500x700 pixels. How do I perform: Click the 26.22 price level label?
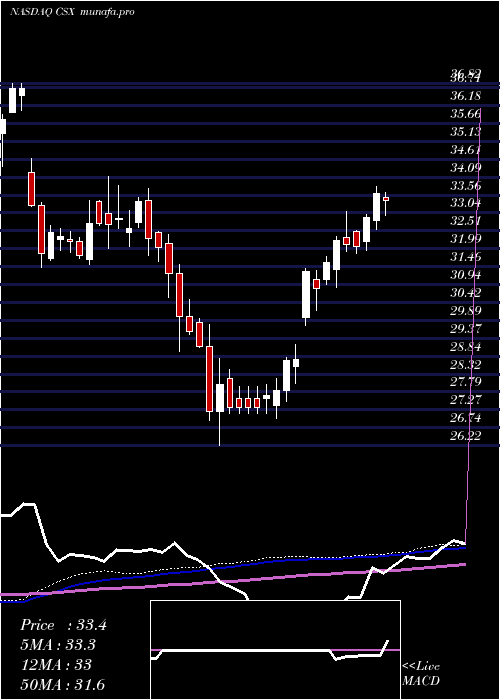tap(465, 436)
